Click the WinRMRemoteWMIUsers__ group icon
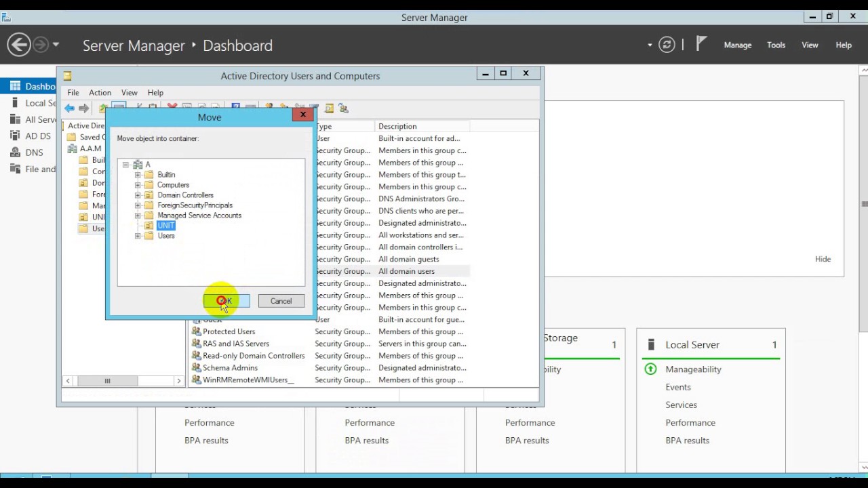The height and width of the screenshot is (488, 868). [x=196, y=380]
